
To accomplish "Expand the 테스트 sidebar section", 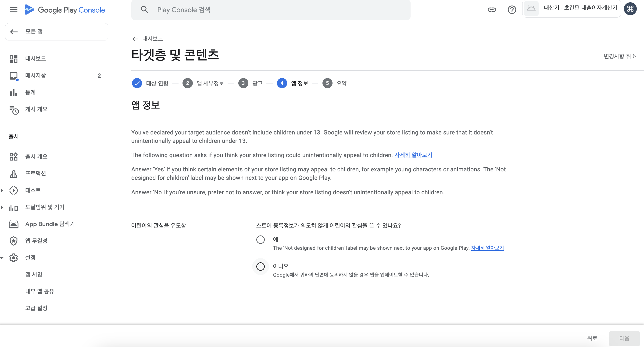I will [2, 190].
